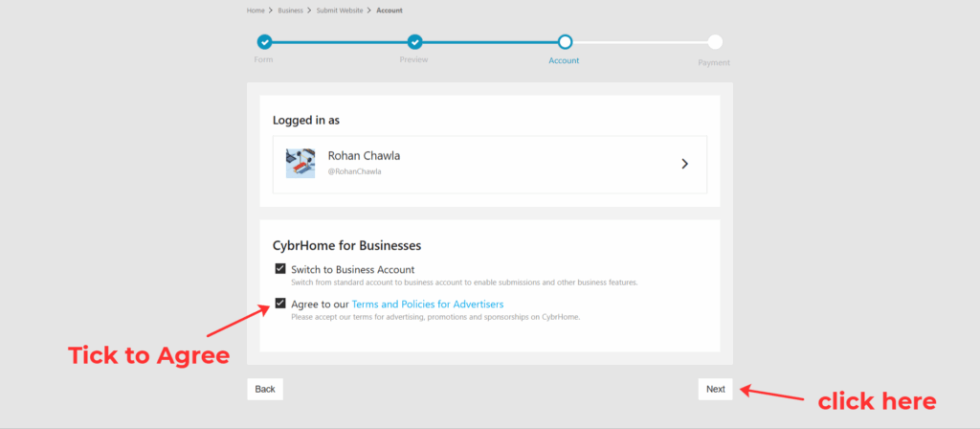Go to Submit Website breadcrumb
Image resolution: width=980 pixels, height=429 pixels.
(x=340, y=11)
